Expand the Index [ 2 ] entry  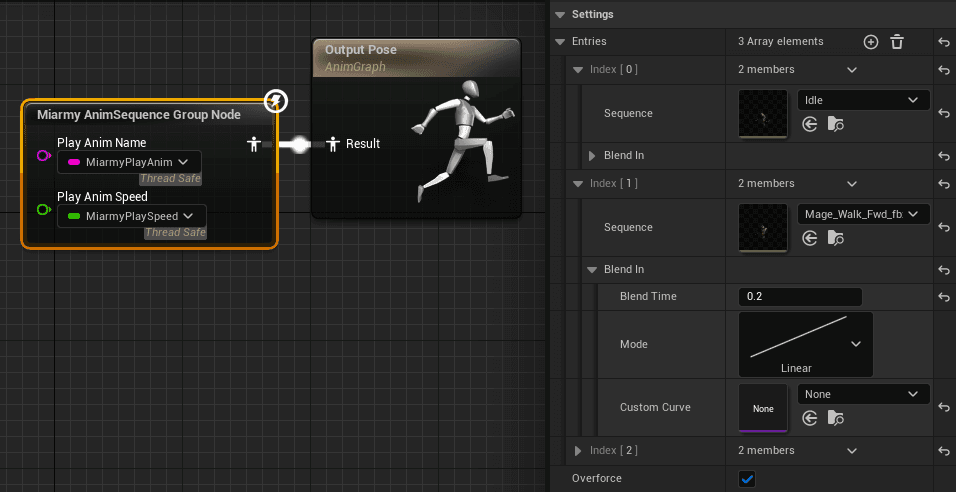(x=579, y=451)
